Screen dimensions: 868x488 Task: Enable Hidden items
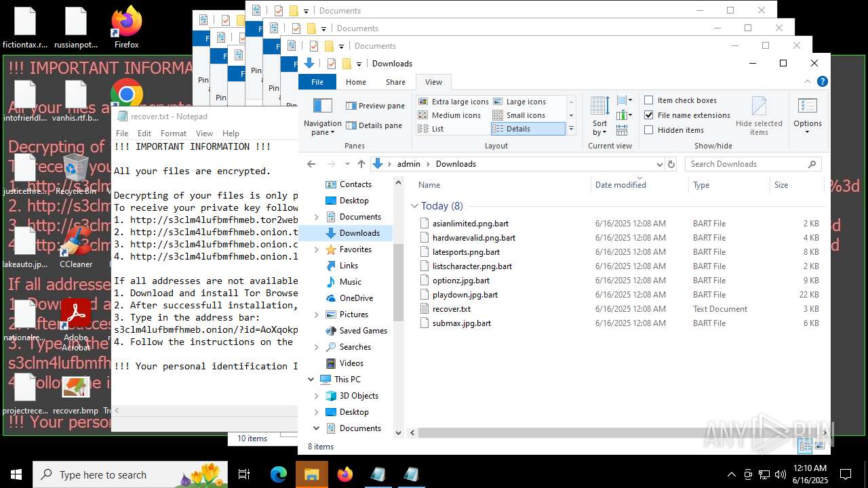coord(674,130)
